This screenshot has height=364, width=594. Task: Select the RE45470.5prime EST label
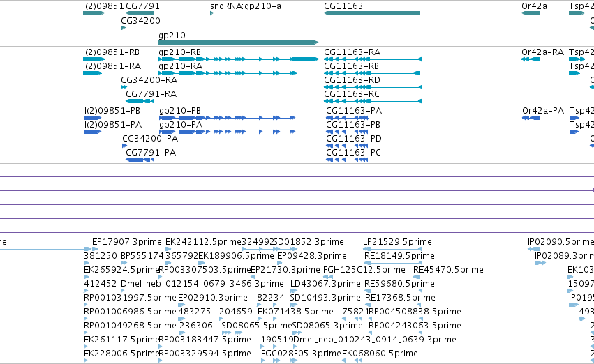(448, 270)
